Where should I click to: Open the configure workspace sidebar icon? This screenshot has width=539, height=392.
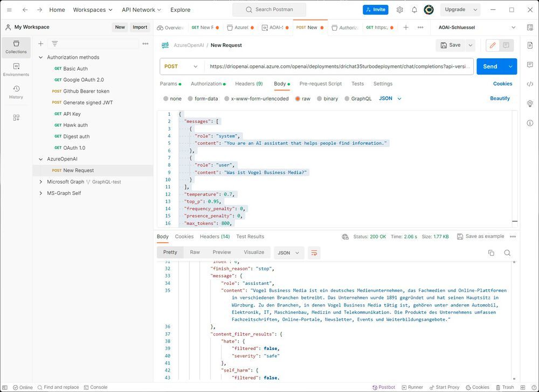point(16,117)
